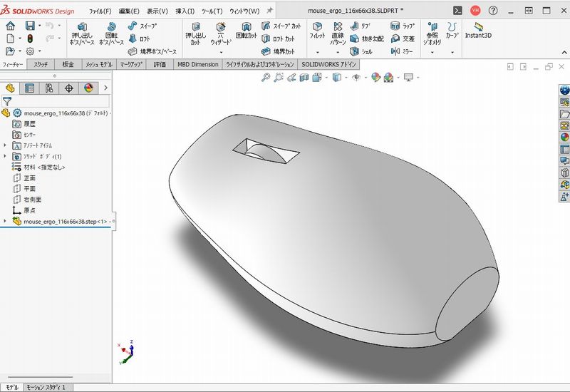This screenshot has width=570, height=392.
Task: Open the Save dropdown arrow
Action: pyautogui.click(x=39, y=26)
